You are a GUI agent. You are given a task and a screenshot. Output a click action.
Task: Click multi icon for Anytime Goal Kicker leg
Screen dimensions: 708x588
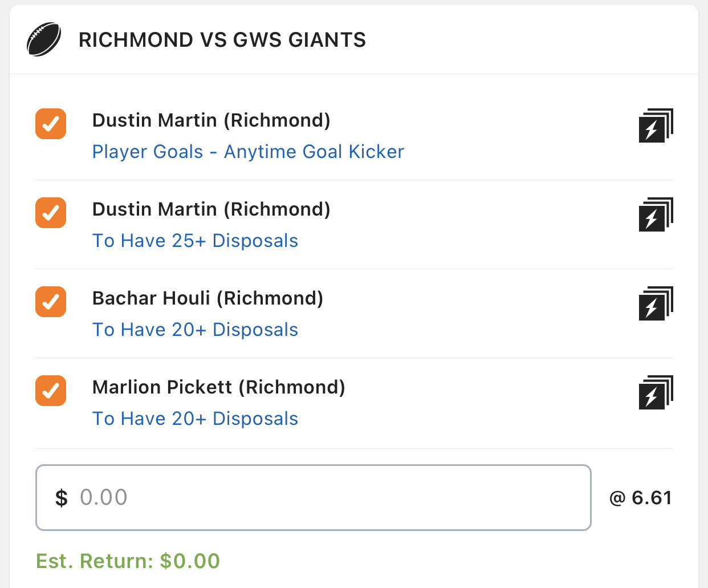656,125
